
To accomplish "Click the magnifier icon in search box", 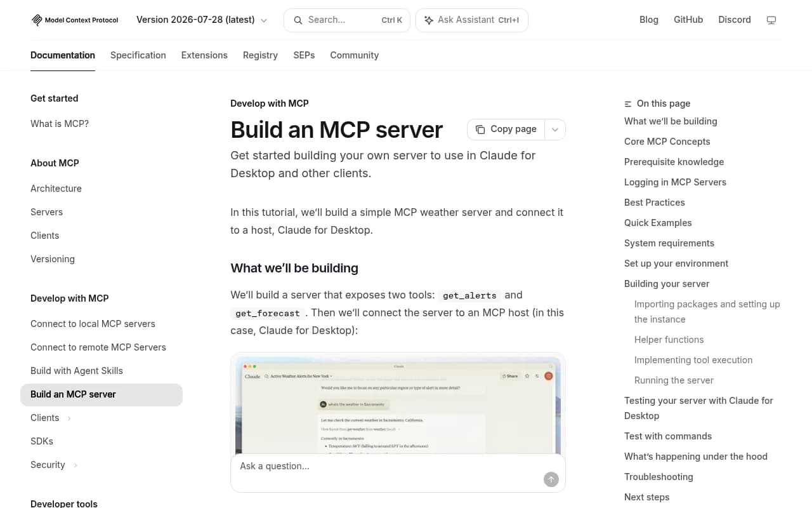I will [x=298, y=20].
